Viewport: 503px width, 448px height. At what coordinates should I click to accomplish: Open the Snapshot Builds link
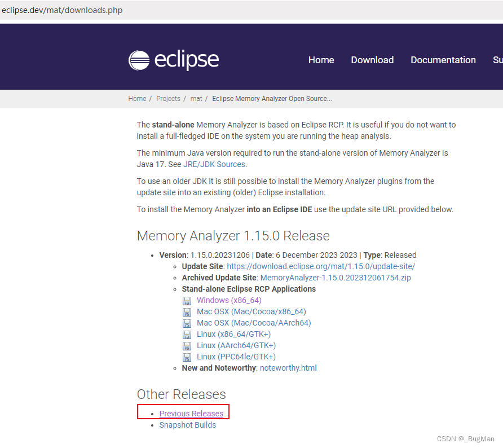click(188, 425)
